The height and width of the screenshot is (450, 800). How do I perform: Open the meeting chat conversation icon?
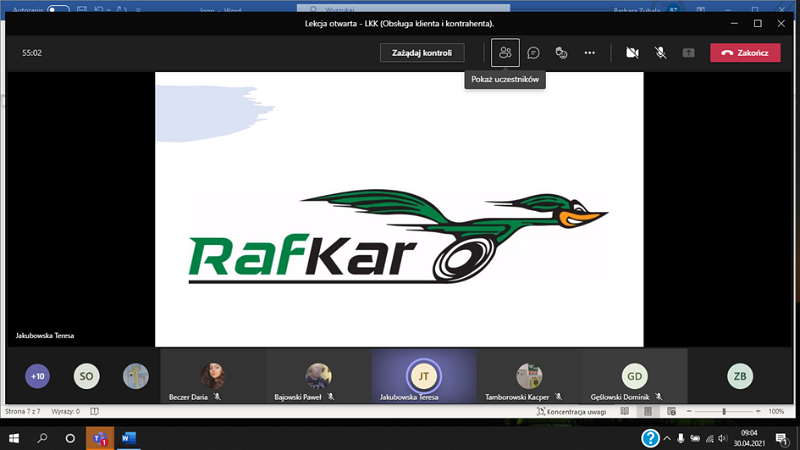pos(533,53)
